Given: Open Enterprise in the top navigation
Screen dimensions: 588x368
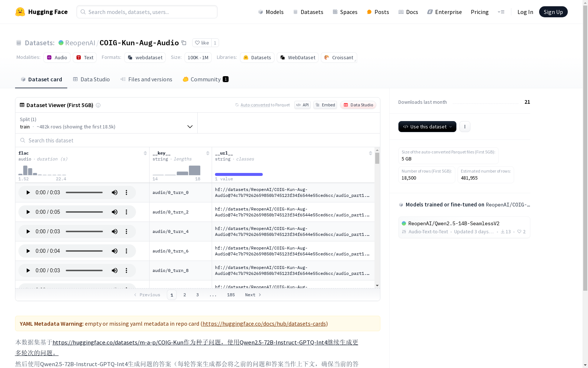Looking at the screenshot, I should click(x=445, y=12).
